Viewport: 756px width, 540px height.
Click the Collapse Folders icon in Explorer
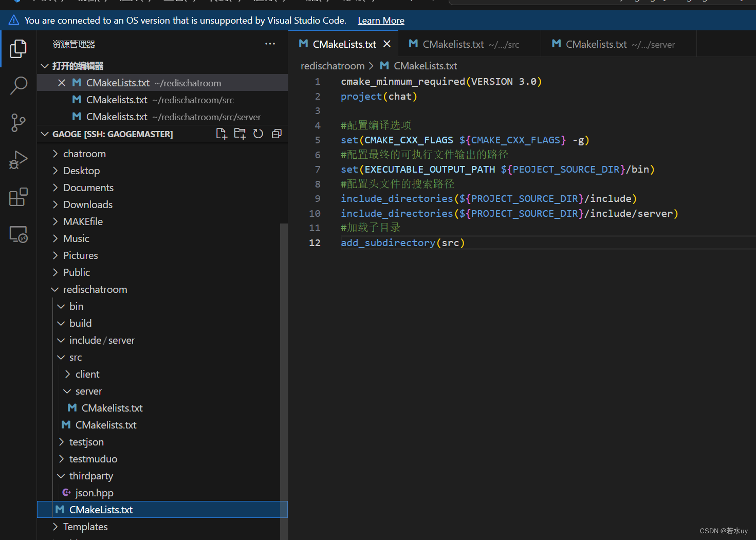coord(276,134)
